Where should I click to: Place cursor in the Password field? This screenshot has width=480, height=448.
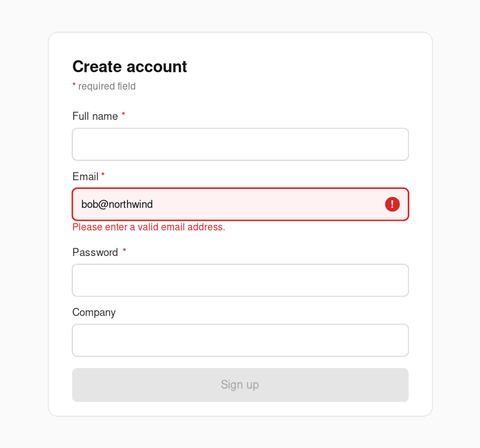point(240,280)
